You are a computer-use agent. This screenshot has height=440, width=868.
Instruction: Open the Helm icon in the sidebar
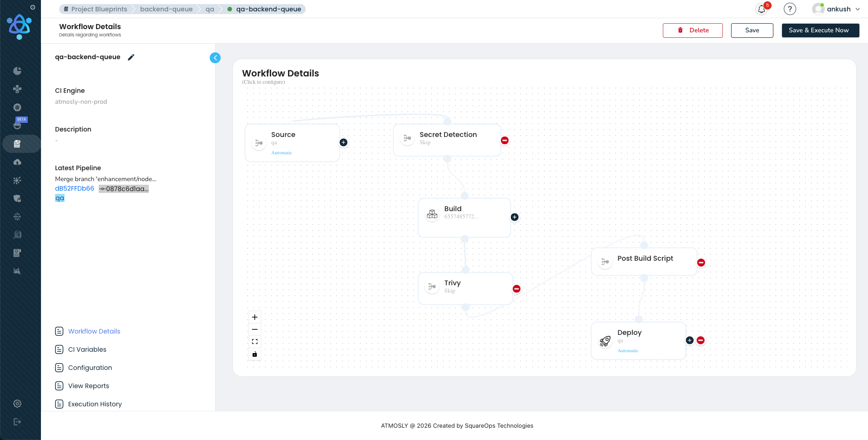coord(17,216)
